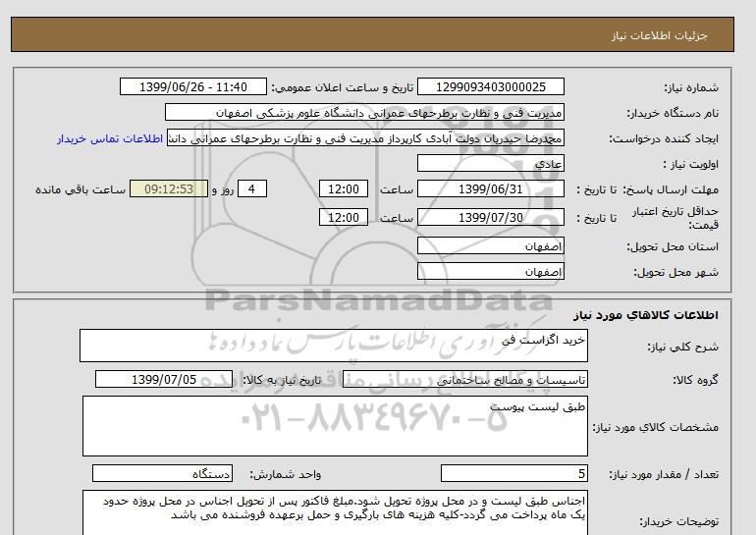Click the goods specification box طبق لیست پیوست
This screenshot has width=756, height=535.
pyautogui.click(x=335, y=426)
